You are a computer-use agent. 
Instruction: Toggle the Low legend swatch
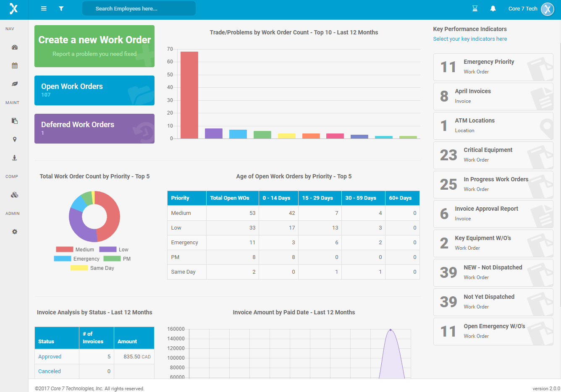point(108,249)
